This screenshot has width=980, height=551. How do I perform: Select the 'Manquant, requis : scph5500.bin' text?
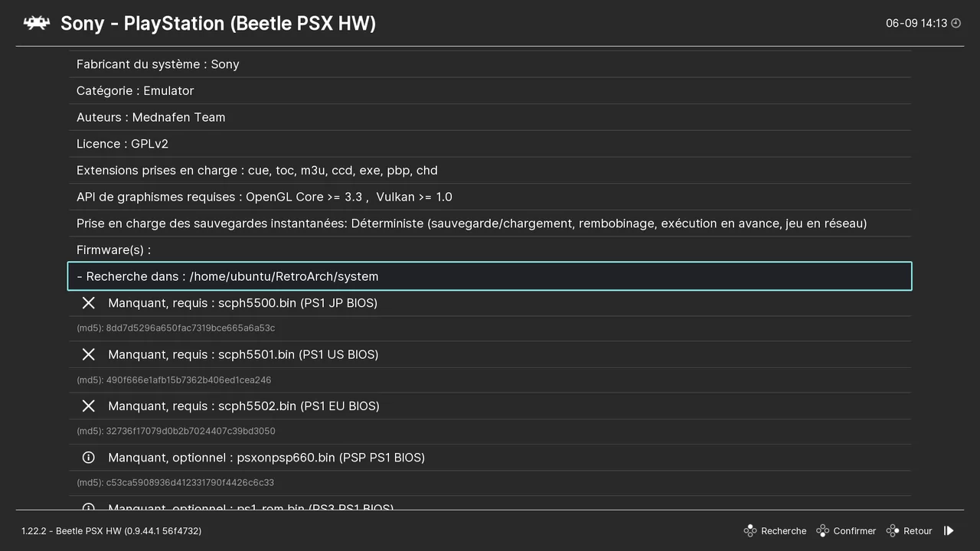point(243,303)
